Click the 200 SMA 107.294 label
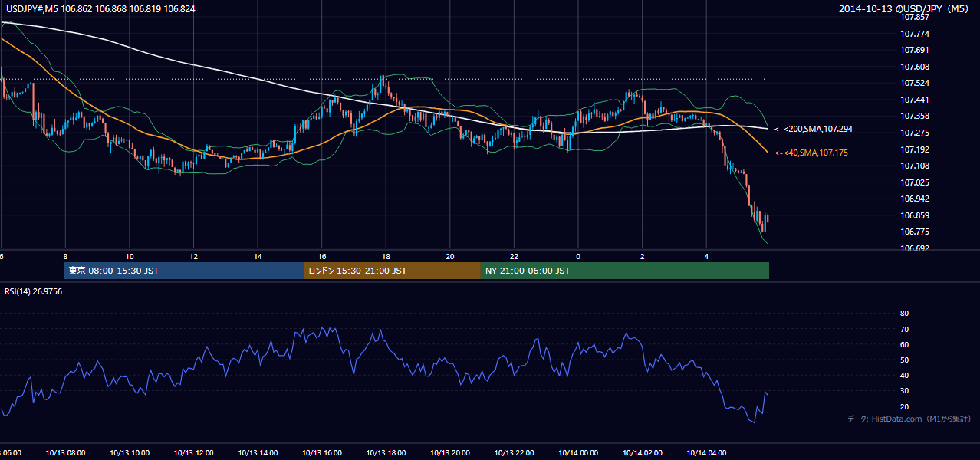 coord(814,129)
